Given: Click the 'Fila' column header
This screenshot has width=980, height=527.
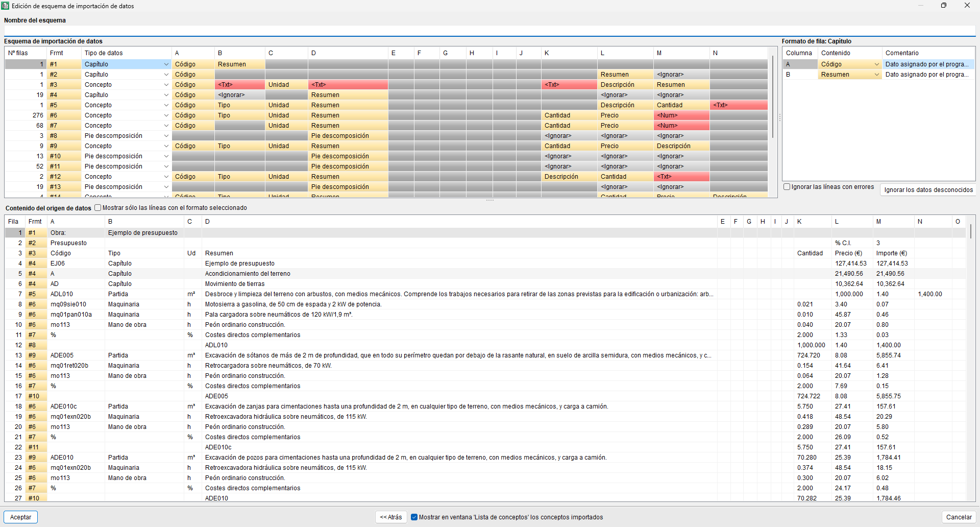Looking at the screenshot, I should click(15, 222).
